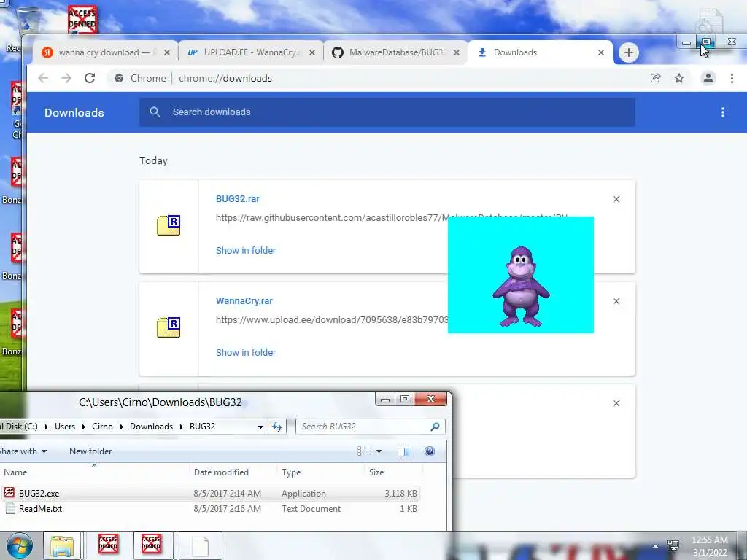Open the Windows Start menu
Screen dimensions: 747x560
click(20, 545)
